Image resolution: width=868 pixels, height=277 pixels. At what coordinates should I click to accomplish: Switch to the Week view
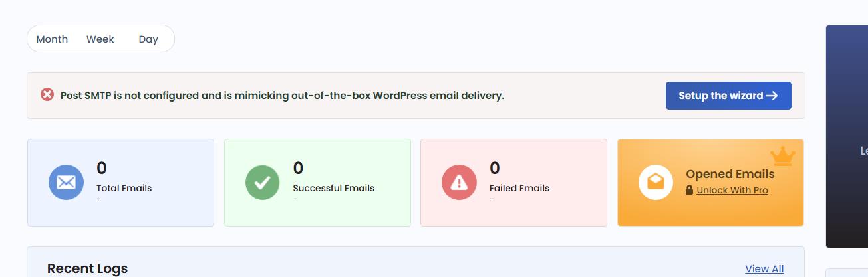pyautogui.click(x=100, y=39)
